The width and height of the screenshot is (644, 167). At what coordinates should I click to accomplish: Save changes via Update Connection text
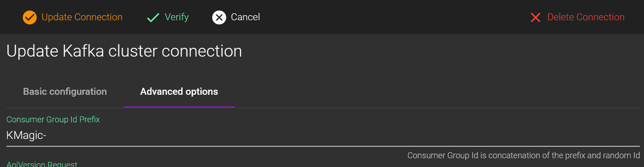coord(82,17)
